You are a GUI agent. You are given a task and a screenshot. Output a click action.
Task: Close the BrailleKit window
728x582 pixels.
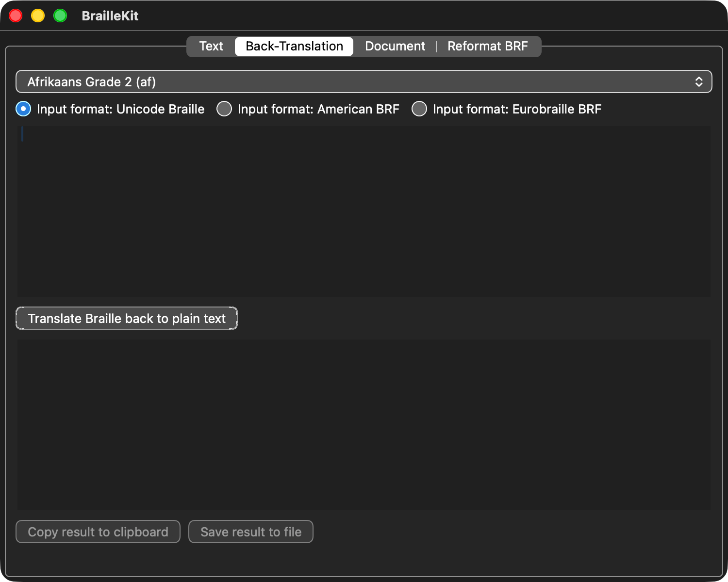click(16, 16)
